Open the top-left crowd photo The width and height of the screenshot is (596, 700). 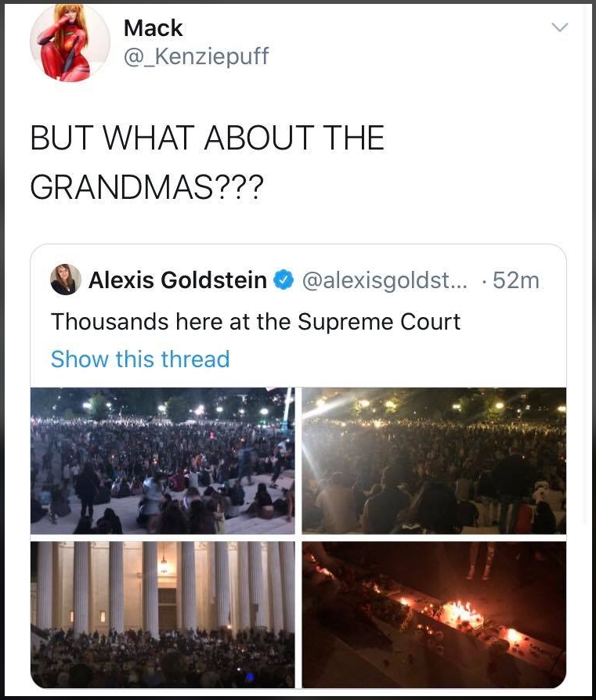(162, 460)
